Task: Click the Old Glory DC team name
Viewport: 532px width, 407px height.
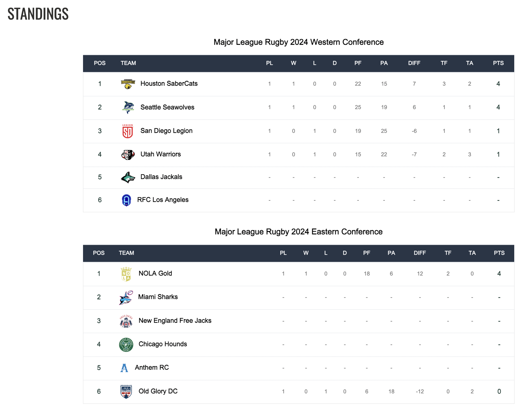Action: (x=158, y=391)
